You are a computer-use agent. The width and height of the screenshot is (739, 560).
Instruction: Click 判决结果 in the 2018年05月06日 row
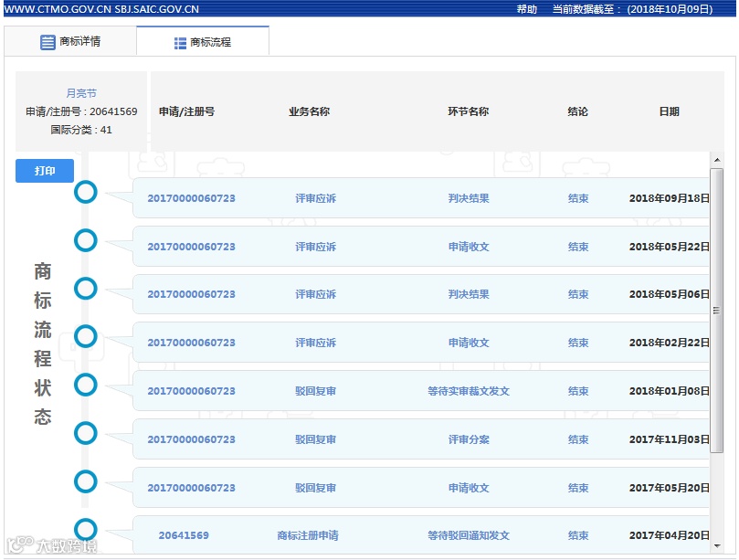pyautogui.click(x=469, y=294)
